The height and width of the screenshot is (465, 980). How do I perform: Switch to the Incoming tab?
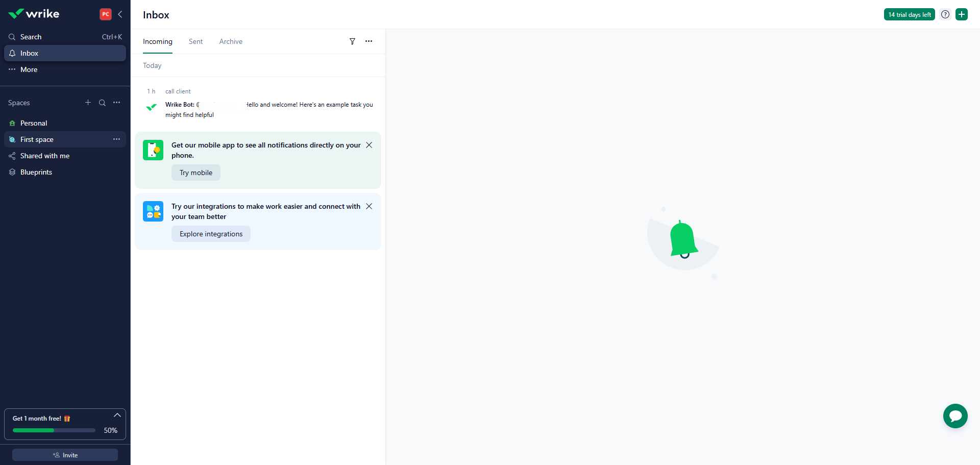(158, 41)
